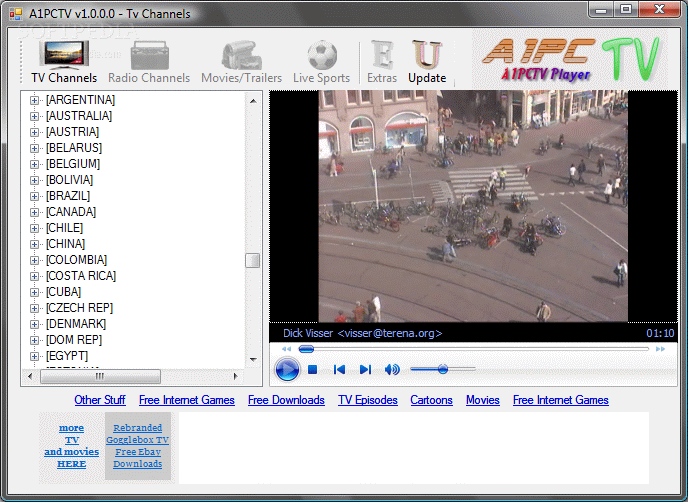Click the more TV and movies HERE link
This screenshot has height=502, width=688.
pyautogui.click(x=72, y=446)
